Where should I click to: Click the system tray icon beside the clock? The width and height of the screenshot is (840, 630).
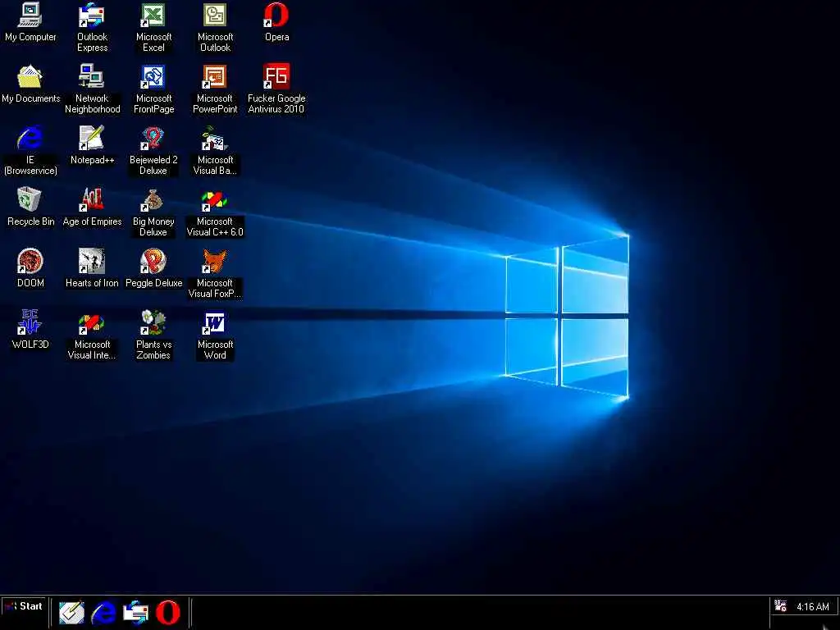coord(781,606)
